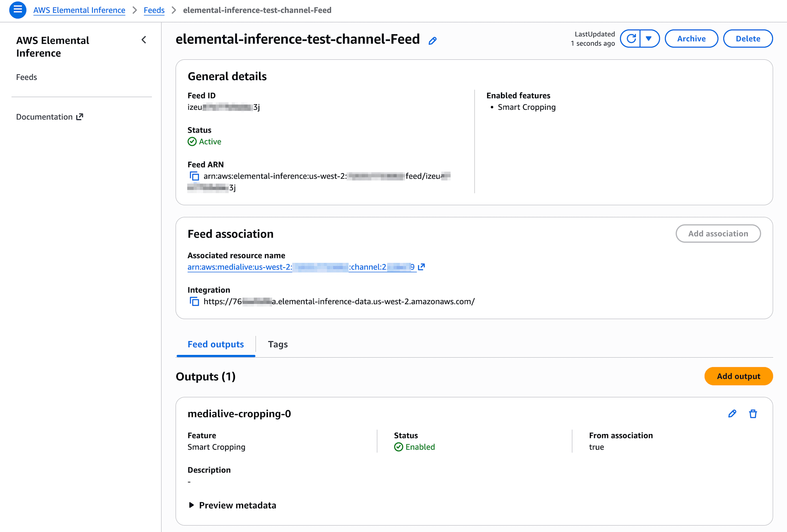Image resolution: width=787 pixels, height=532 pixels.
Task: Click the Archive button
Action: click(691, 39)
